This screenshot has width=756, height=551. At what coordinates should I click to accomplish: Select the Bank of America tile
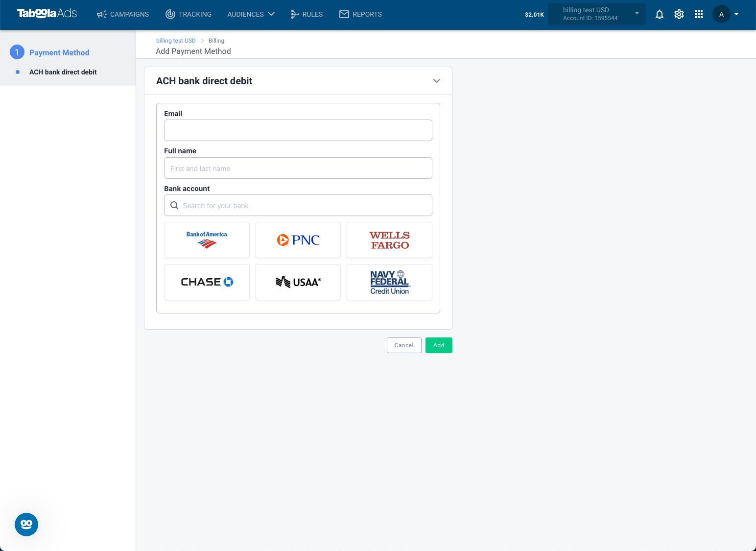coord(207,240)
